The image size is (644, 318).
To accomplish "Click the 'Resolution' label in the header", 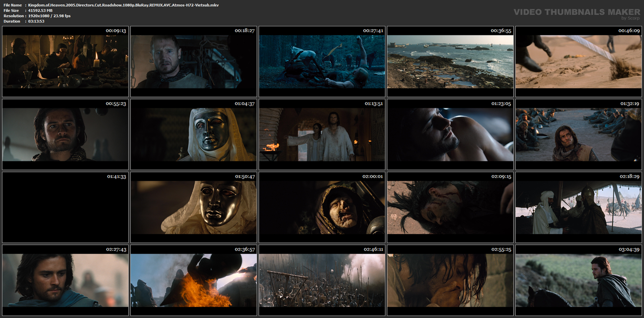I will pyautogui.click(x=13, y=16).
